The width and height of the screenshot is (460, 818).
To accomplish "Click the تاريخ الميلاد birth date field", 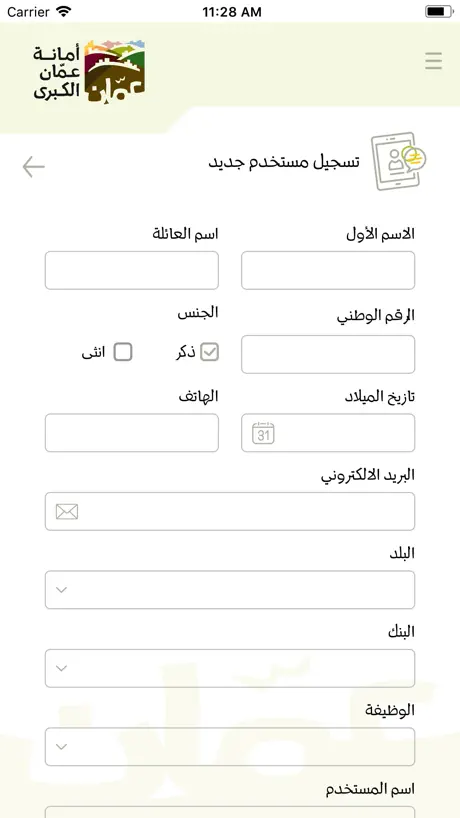I will [328, 433].
